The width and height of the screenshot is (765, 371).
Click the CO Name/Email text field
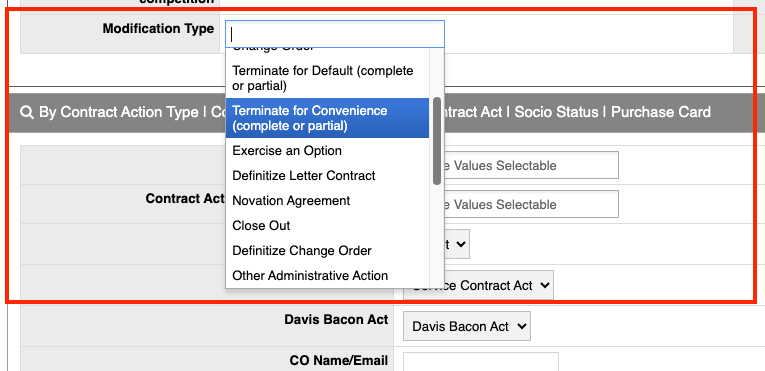(481, 362)
